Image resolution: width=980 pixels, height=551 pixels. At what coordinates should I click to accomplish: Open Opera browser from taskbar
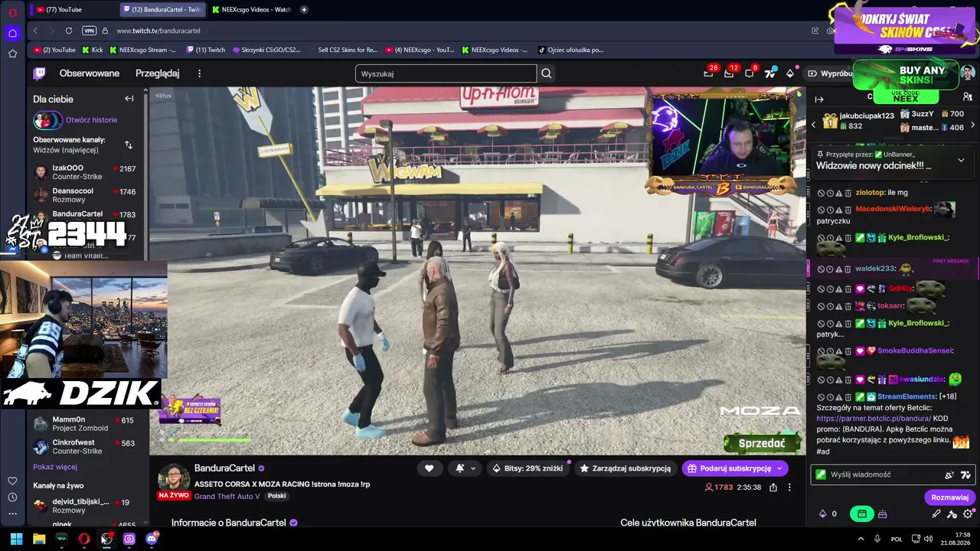pyautogui.click(x=84, y=539)
